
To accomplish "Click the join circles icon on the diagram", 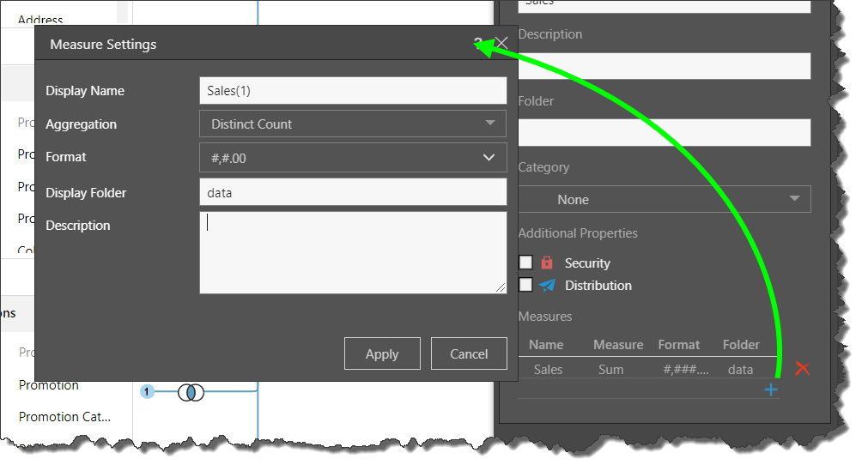I will 191,392.
